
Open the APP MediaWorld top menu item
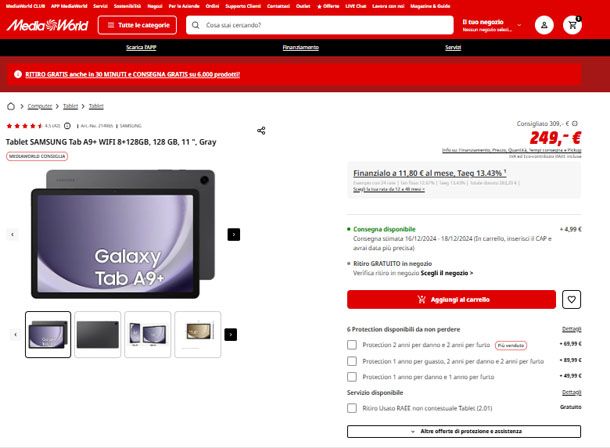point(69,6)
